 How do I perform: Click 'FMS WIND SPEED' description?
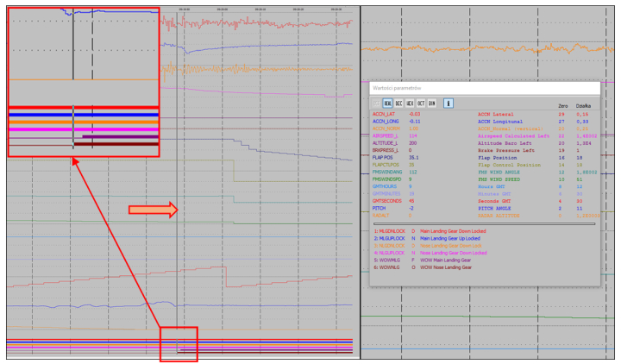(499, 179)
